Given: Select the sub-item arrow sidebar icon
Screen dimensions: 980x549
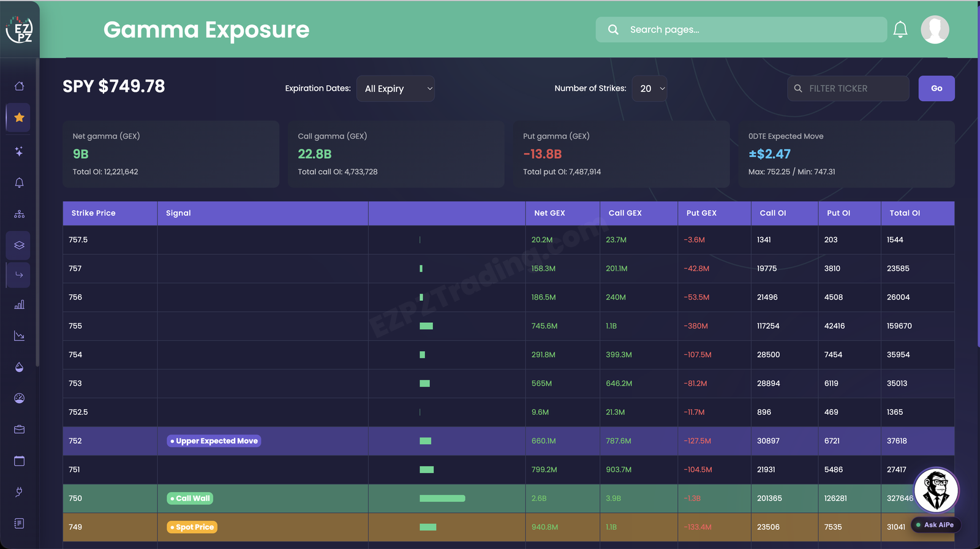Looking at the screenshot, I should coord(19,274).
